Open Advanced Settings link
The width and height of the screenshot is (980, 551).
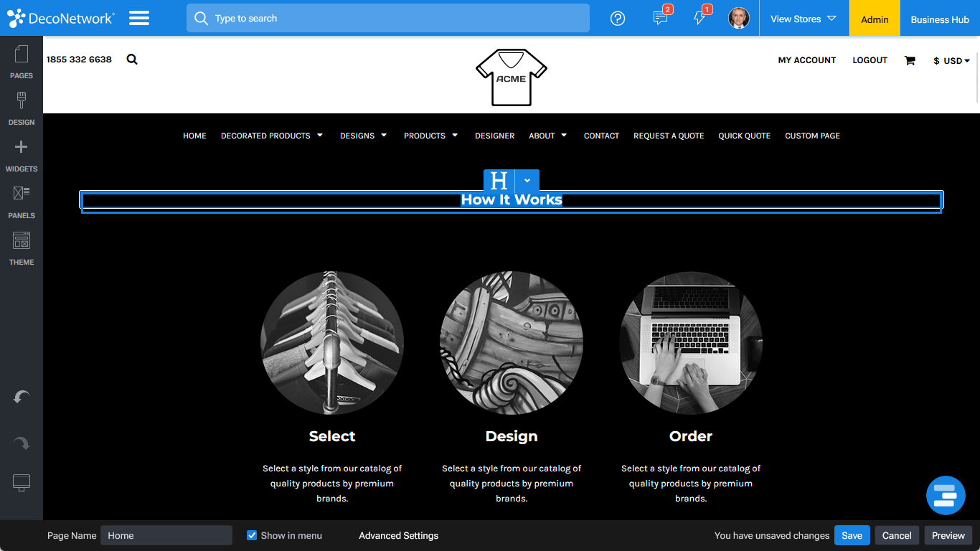pos(398,535)
